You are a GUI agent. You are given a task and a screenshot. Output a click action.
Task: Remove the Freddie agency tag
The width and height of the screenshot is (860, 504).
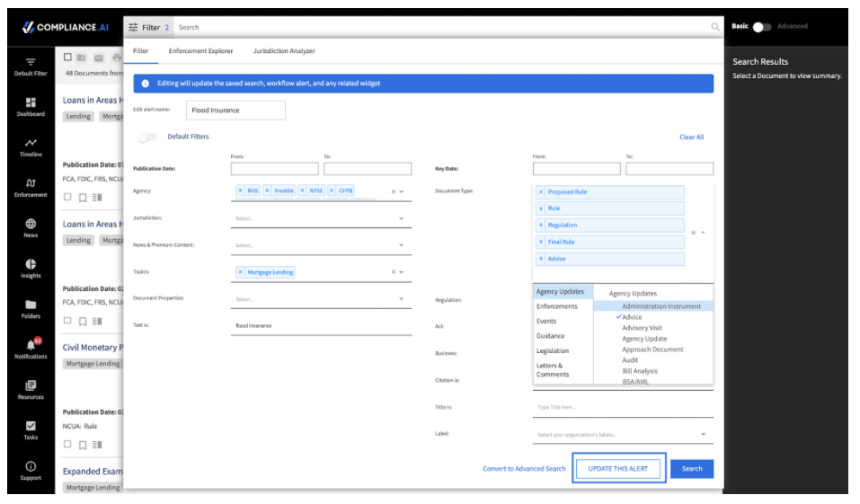click(267, 190)
